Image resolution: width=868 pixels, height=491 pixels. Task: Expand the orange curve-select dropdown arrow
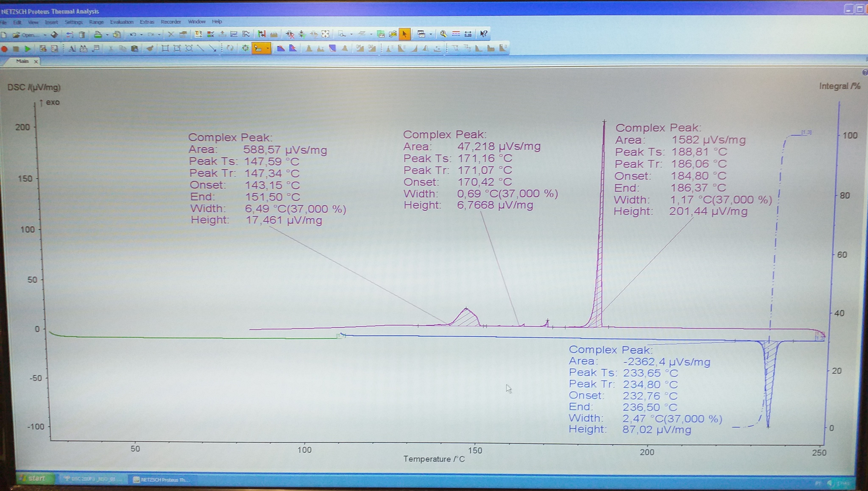[x=268, y=49]
